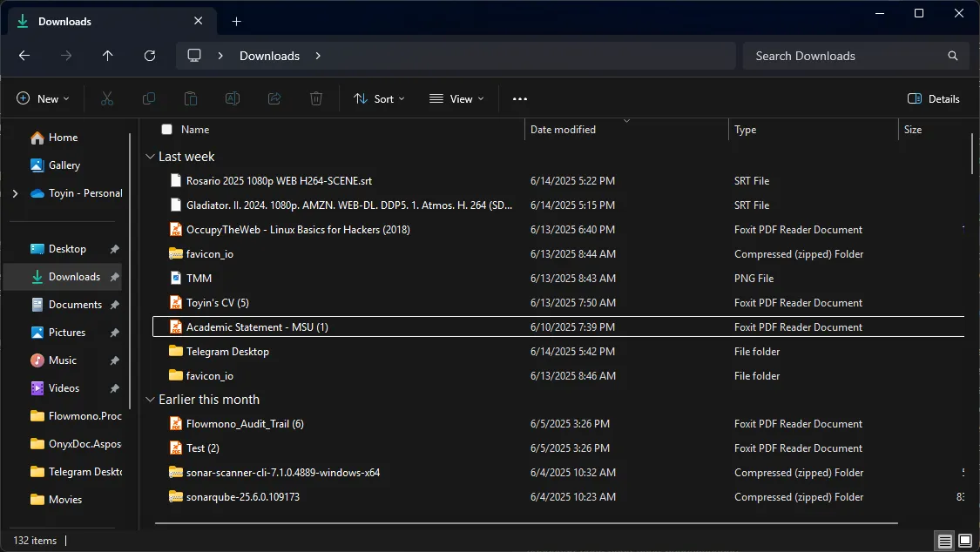Switch to details list view icon
The width and height of the screenshot is (980, 552).
(x=945, y=541)
